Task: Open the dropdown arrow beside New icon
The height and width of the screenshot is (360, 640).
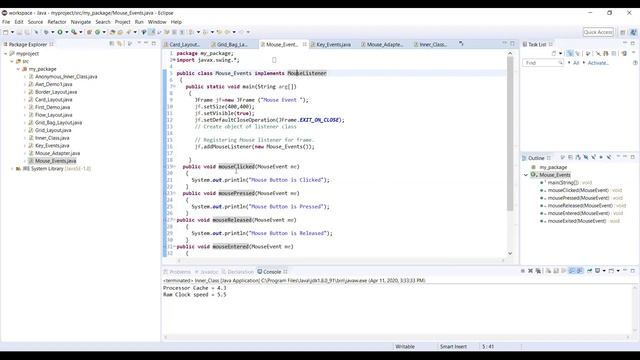Action: click(x=12, y=32)
